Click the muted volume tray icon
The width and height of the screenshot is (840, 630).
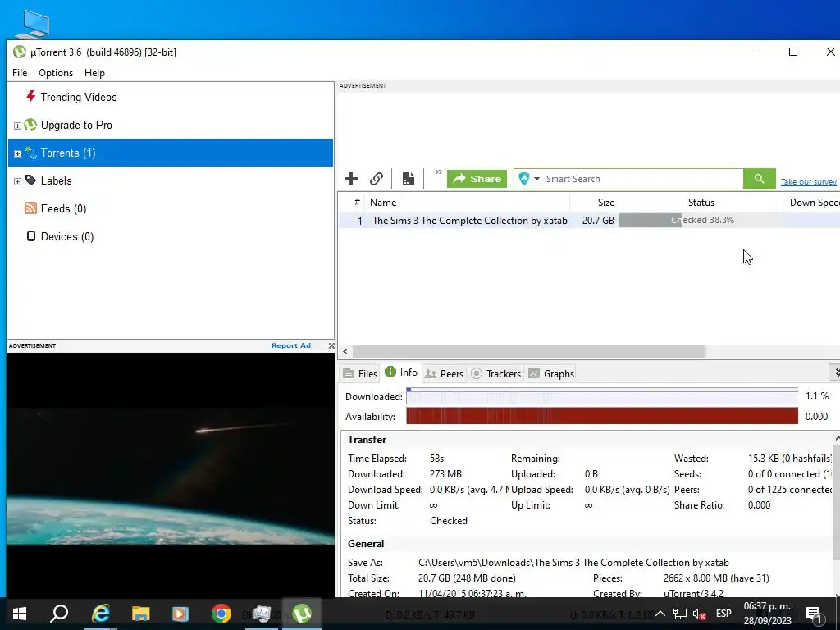click(699, 614)
